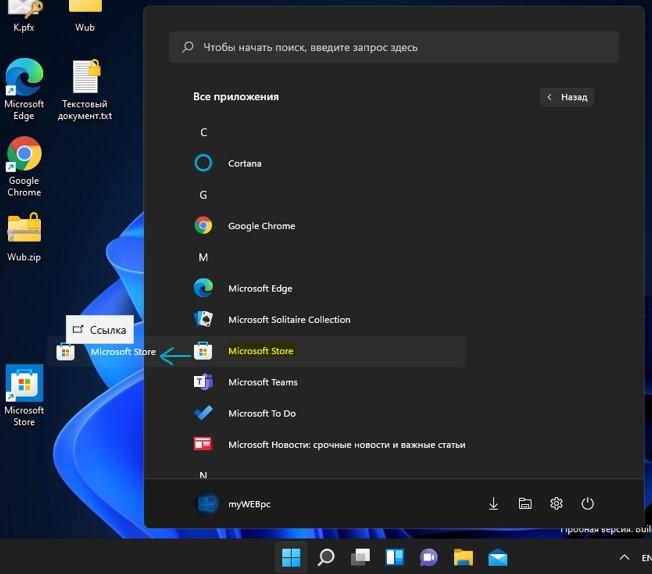Select the Microsoft Store app list icon
This screenshot has height=574, width=652.
[203, 351]
